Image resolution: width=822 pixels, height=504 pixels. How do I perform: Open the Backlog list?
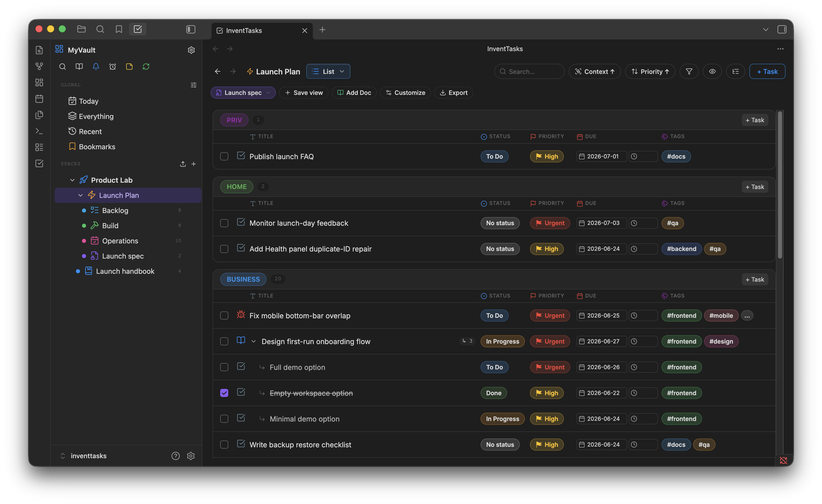tap(128, 211)
